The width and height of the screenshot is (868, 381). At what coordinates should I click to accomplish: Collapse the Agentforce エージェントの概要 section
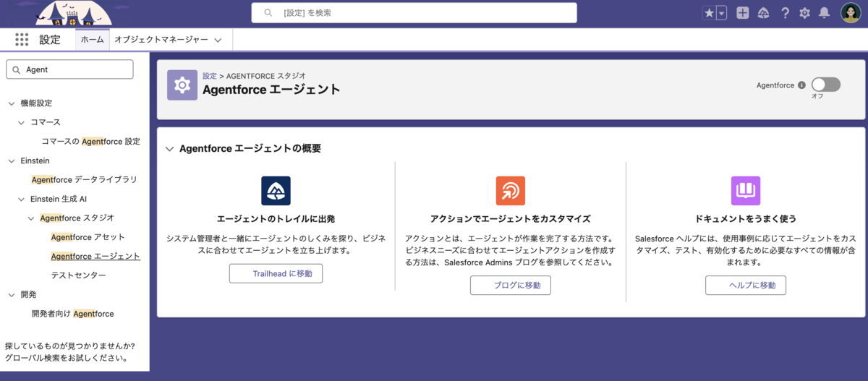(170, 149)
